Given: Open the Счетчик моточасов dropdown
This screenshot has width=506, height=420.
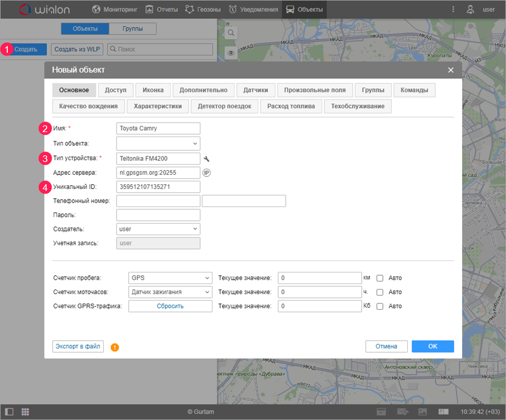Looking at the screenshot, I should 170,292.
